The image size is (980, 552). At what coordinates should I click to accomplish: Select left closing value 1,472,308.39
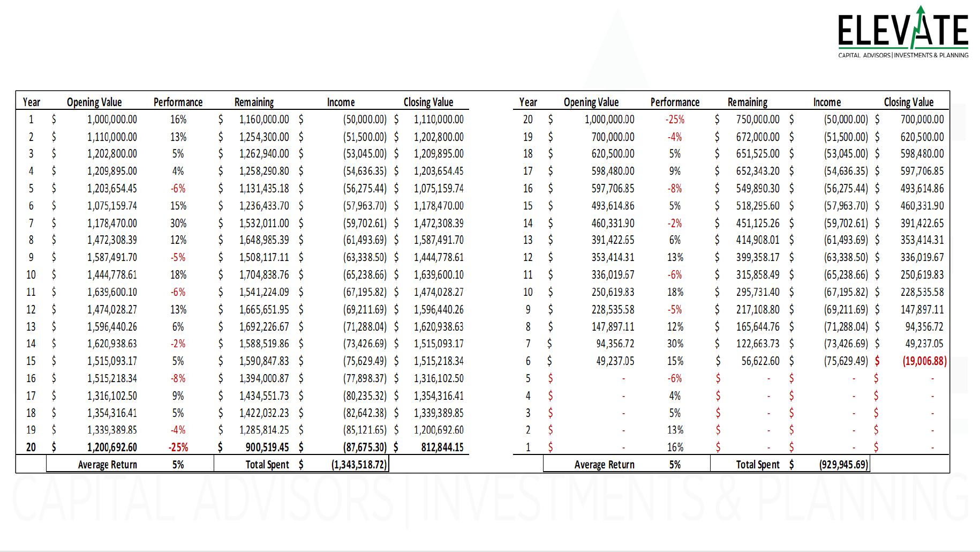439,223
